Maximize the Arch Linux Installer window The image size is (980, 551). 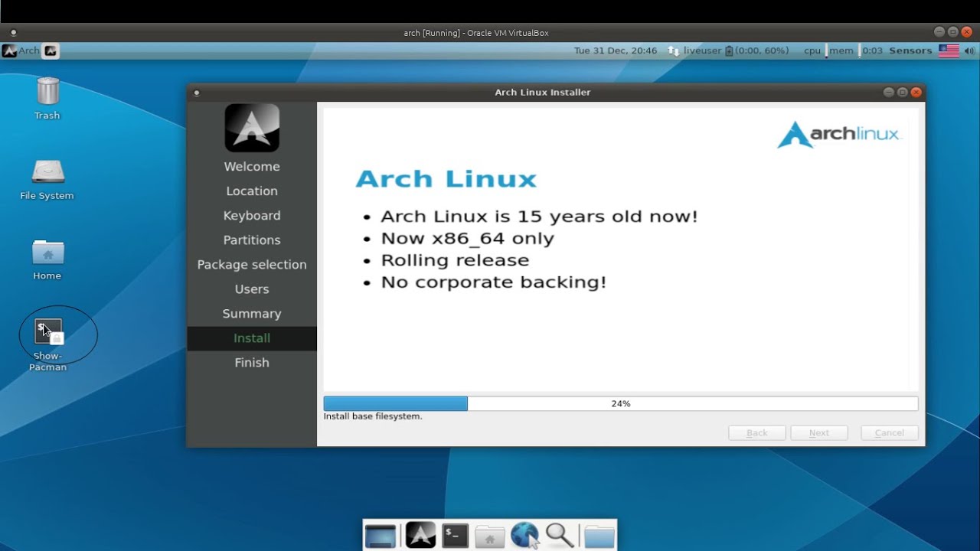[x=903, y=93]
